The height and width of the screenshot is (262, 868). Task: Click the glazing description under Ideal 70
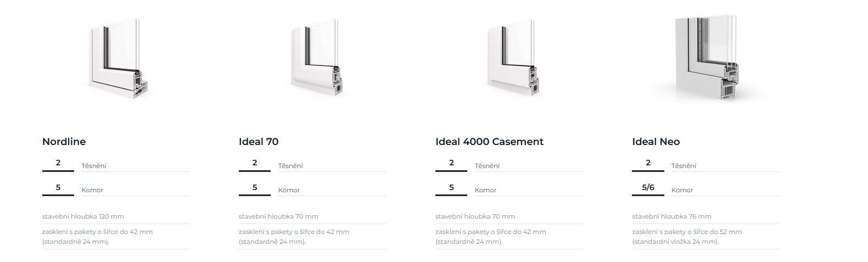(294, 236)
